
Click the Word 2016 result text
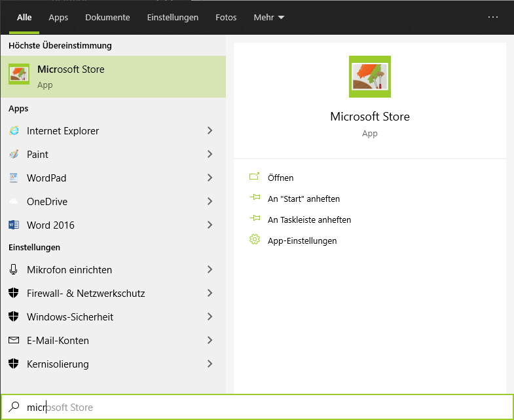point(50,225)
